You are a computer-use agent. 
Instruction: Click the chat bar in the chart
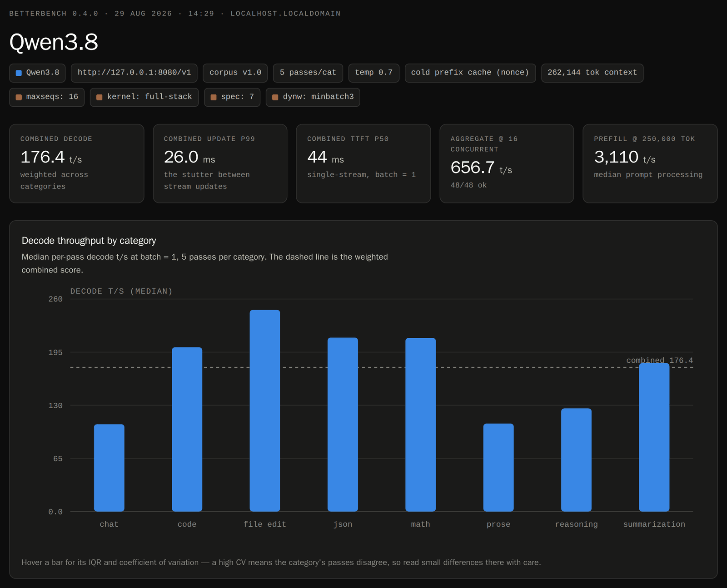(x=109, y=468)
